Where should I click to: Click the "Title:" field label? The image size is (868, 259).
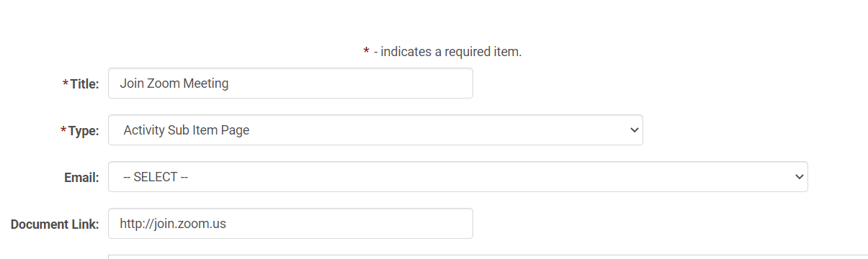(x=84, y=84)
